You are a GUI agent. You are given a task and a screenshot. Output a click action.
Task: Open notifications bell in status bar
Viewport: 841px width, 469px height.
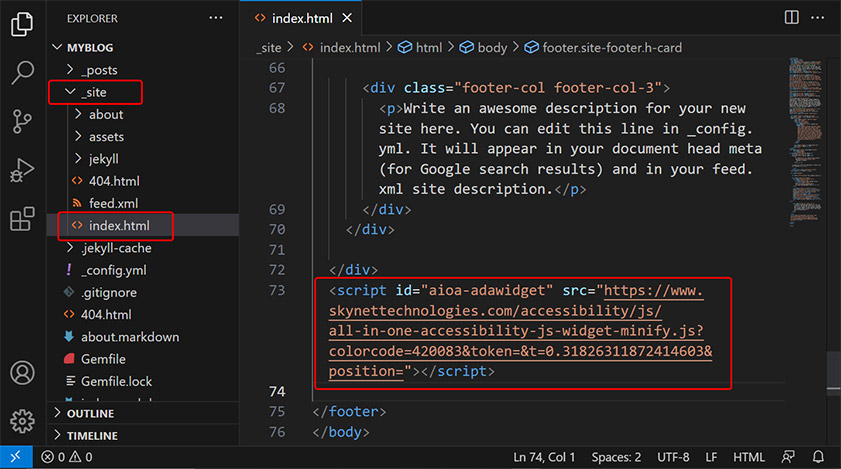[818, 457]
